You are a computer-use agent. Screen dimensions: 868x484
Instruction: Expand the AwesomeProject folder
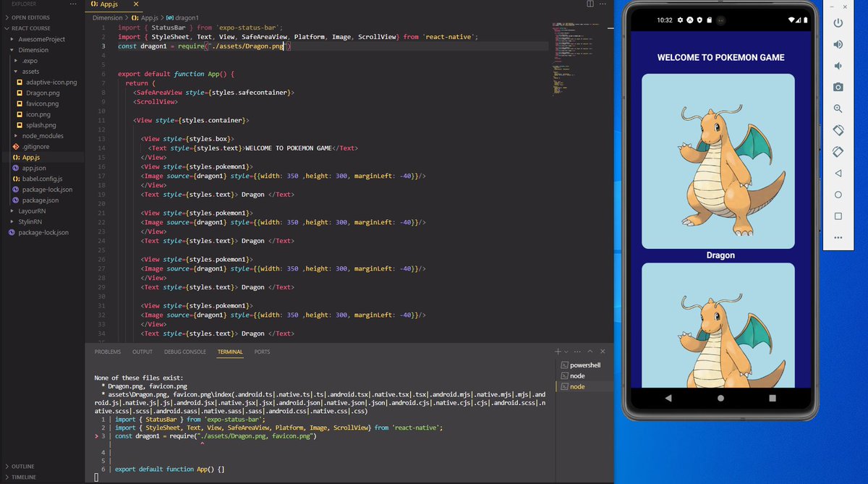(42, 39)
